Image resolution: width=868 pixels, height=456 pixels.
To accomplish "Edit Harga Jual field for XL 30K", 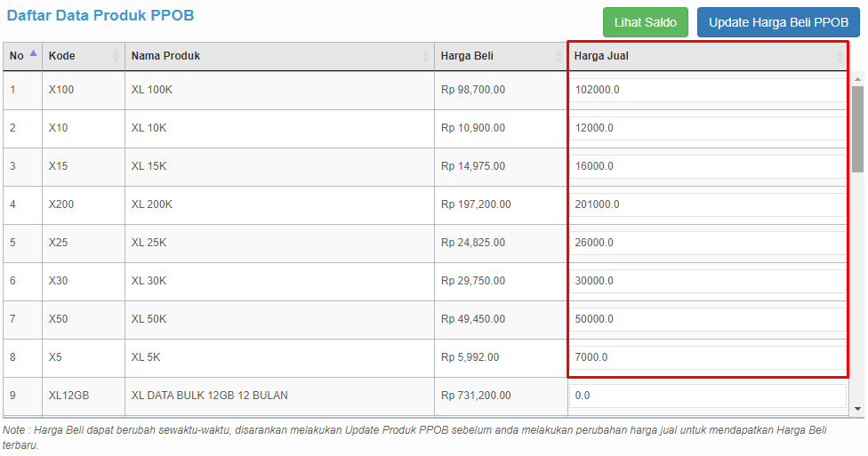I will click(708, 281).
